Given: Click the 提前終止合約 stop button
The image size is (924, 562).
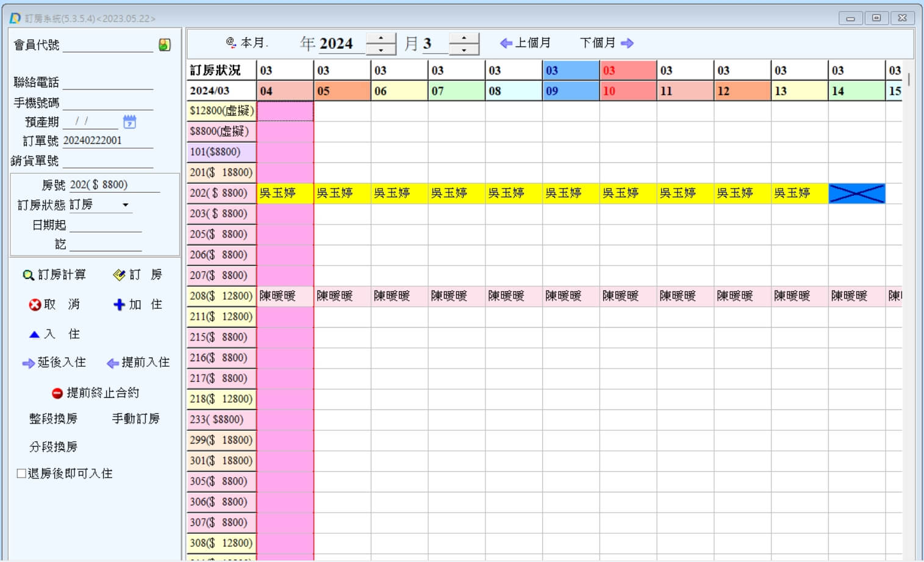Looking at the screenshot, I should tap(95, 392).
